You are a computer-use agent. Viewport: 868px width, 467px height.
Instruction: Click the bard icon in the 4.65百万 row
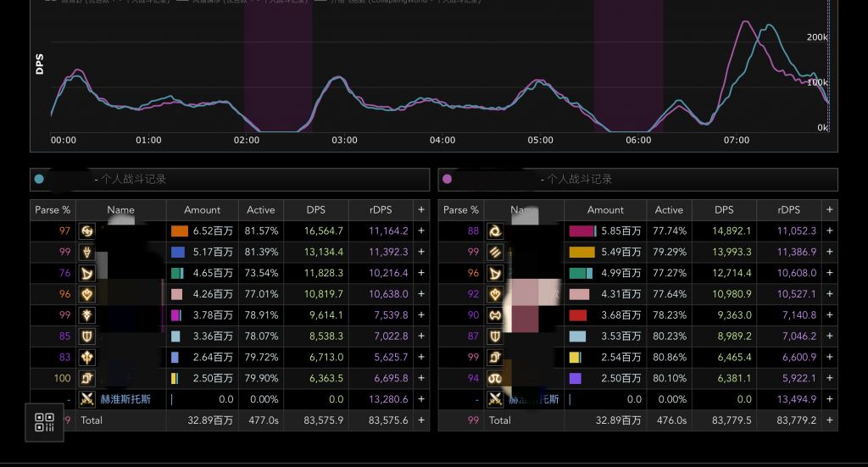click(87, 273)
